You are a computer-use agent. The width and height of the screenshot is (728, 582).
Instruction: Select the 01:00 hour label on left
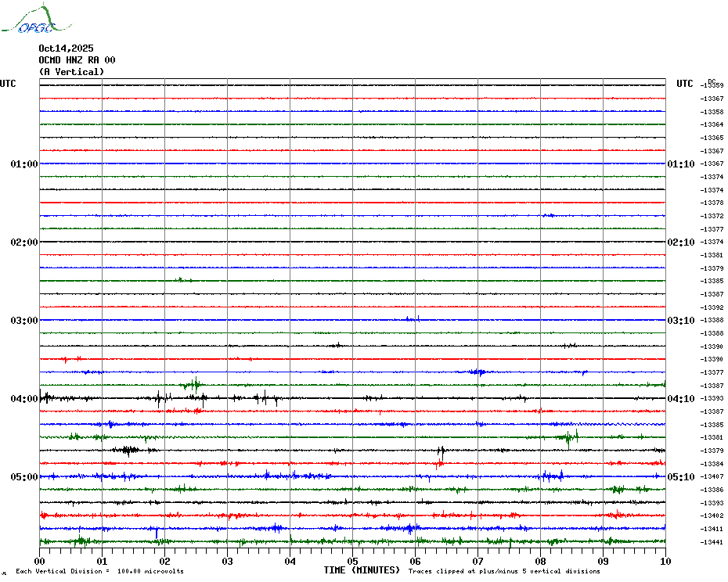[x=24, y=164]
